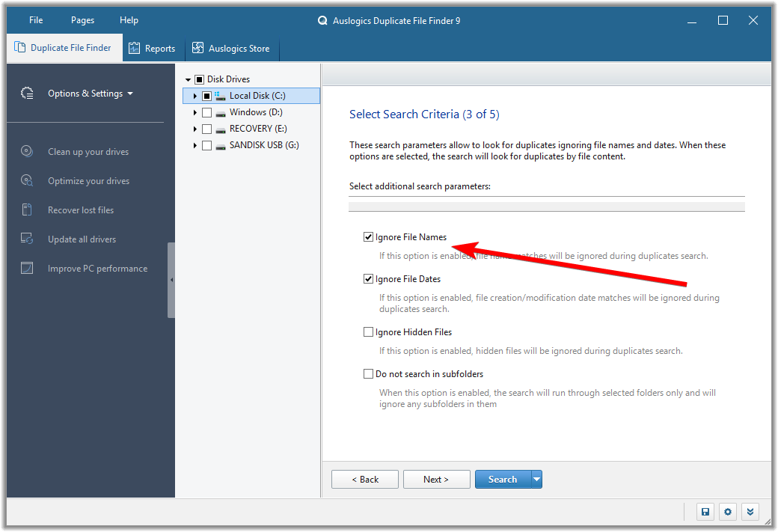Click the Reports chart icon

(134, 48)
